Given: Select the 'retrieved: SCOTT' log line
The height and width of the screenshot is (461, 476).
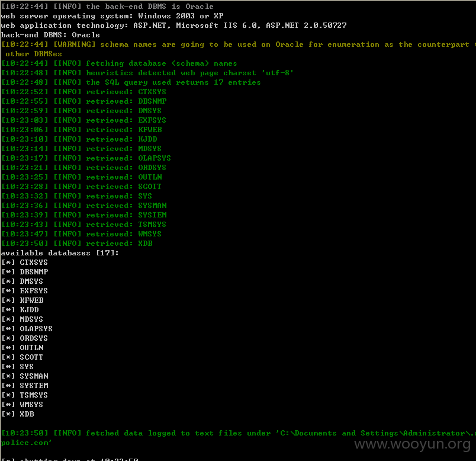Looking at the screenshot, I should [x=81, y=186].
